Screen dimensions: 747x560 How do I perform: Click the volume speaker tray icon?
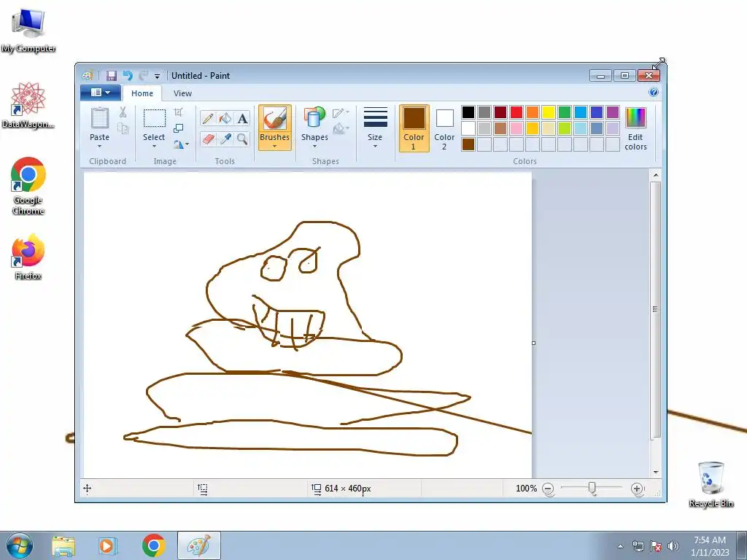(673, 546)
